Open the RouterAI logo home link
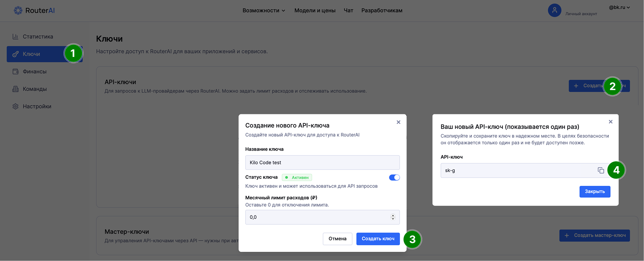644x261 pixels. [34, 10]
